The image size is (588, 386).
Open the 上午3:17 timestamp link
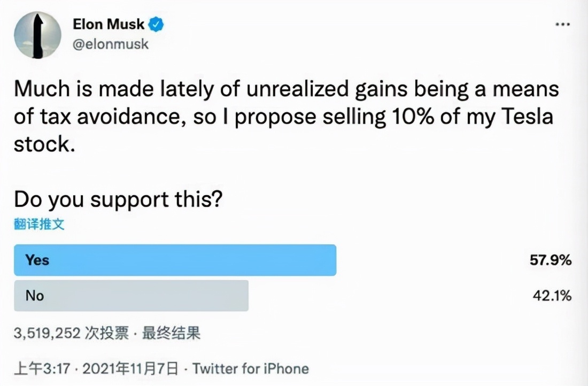tap(42, 368)
